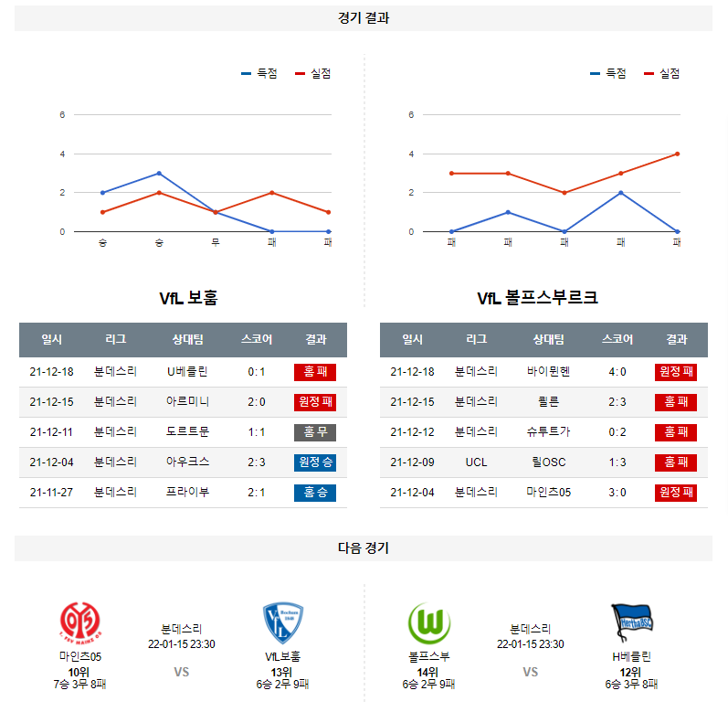Click opponent 아우크스 in Bochum table
The width and height of the screenshot is (728, 712).
[187, 462]
